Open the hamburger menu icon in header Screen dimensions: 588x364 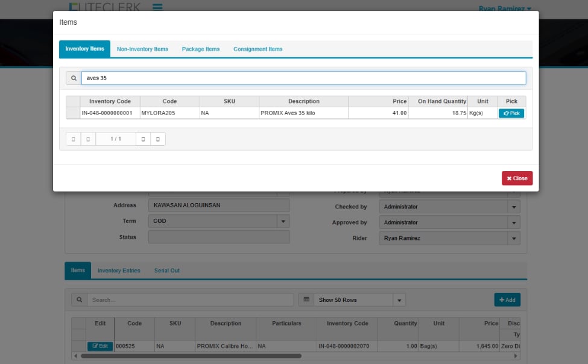[x=157, y=7]
